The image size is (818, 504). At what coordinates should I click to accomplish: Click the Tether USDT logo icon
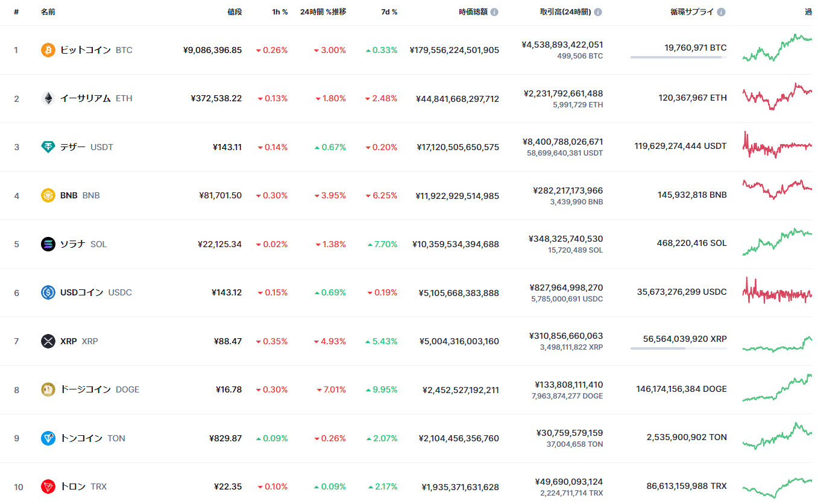click(x=48, y=147)
